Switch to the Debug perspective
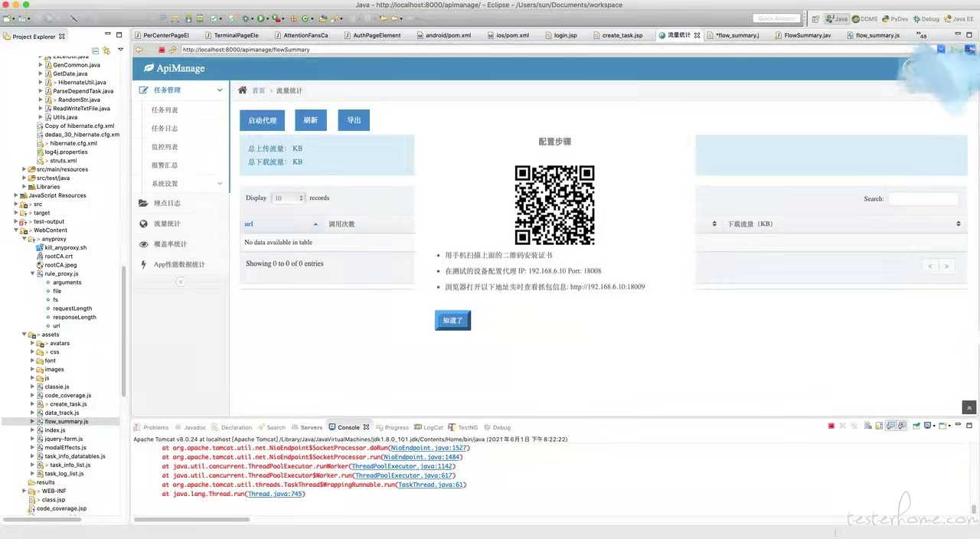This screenshot has height=539, width=980. point(926,19)
